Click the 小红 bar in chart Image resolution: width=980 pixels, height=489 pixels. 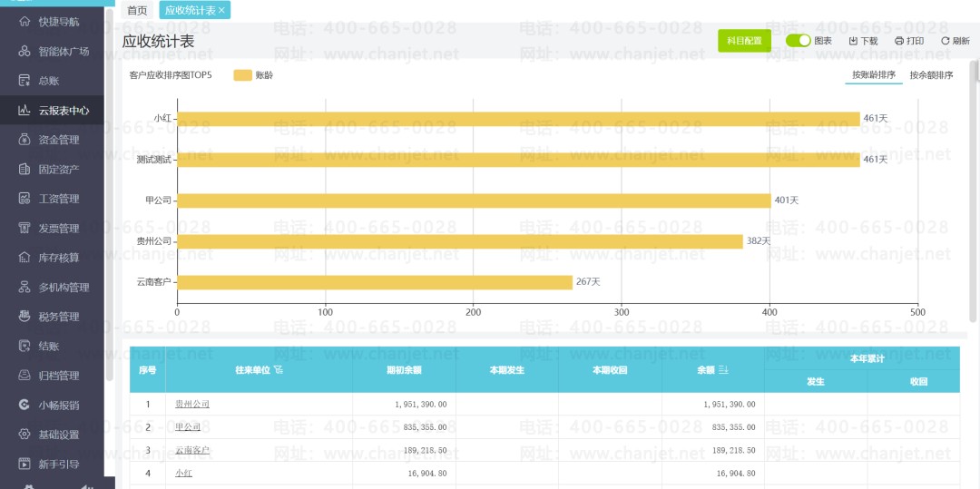click(517, 119)
